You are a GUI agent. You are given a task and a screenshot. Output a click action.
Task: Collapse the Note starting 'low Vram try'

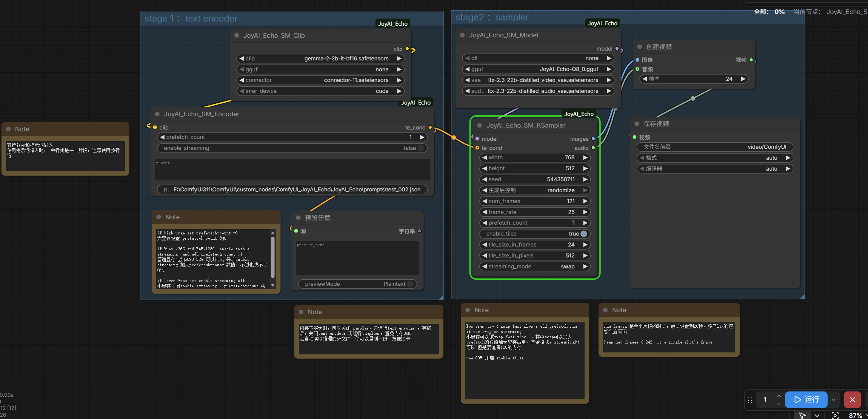(x=468, y=310)
